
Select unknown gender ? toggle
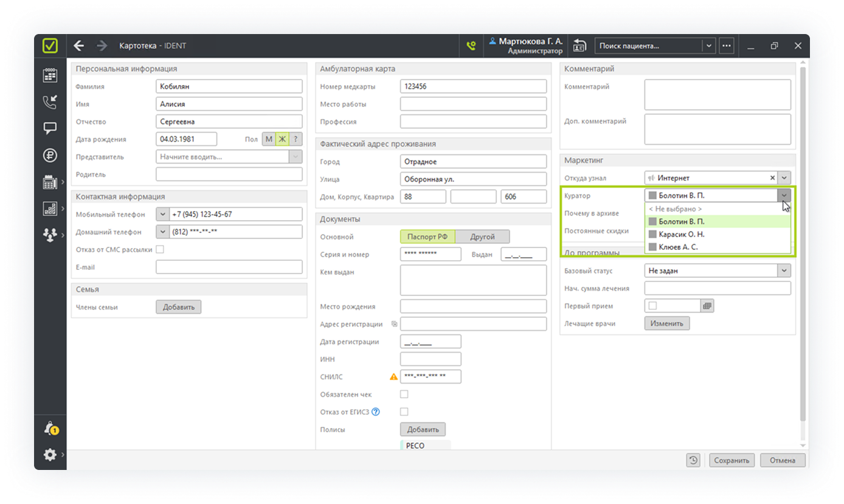point(296,139)
